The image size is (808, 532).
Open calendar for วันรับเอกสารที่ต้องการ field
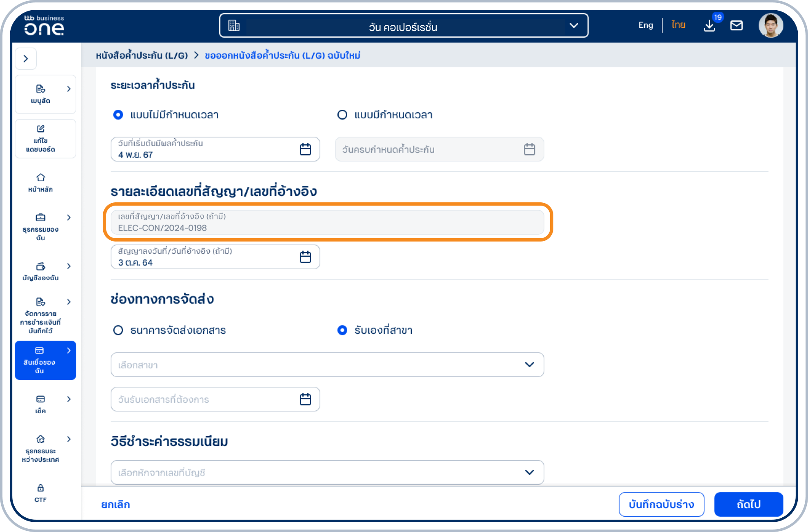[x=305, y=399]
